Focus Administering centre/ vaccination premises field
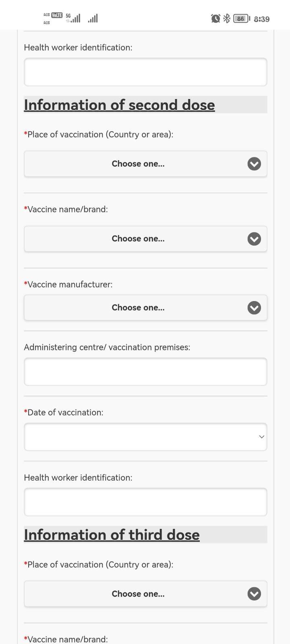The width and height of the screenshot is (290, 644). click(145, 372)
